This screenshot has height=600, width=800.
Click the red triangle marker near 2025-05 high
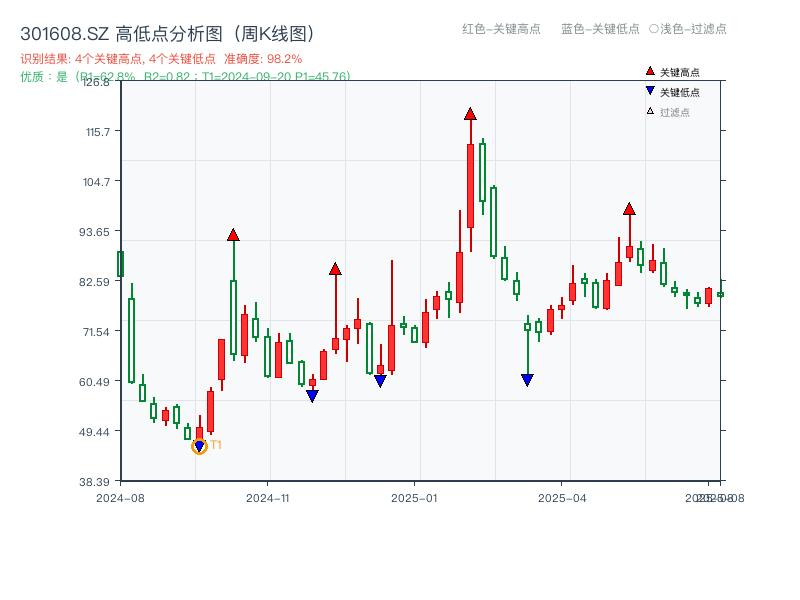(629, 209)
